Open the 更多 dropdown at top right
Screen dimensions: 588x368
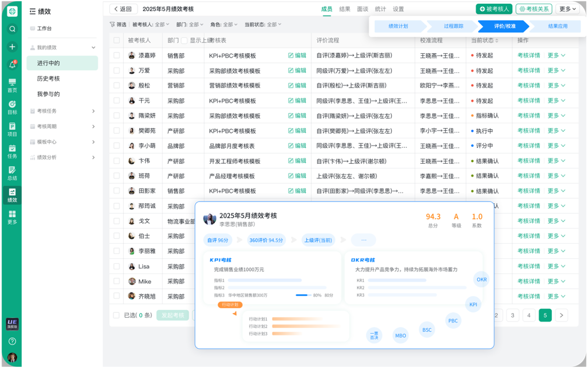pyautogui.click(x=566, y=9)
